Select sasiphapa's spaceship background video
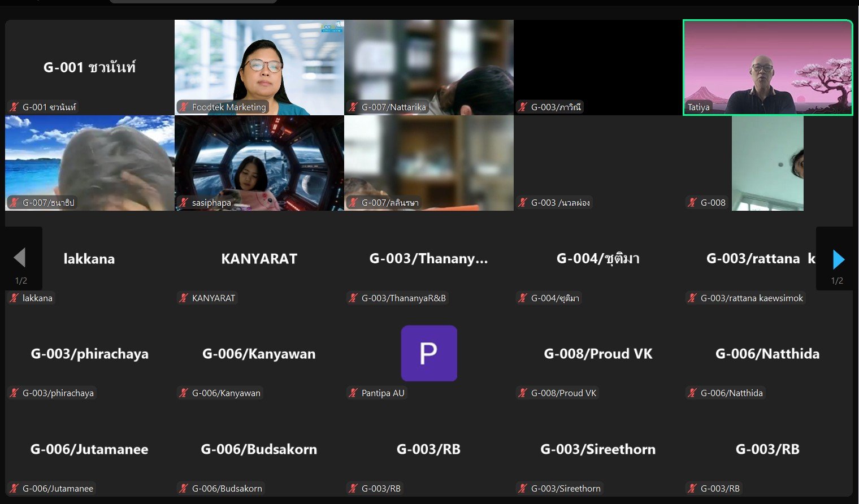Image resolution: width=859 pixels, height=504 pixels. click(259, 163)
